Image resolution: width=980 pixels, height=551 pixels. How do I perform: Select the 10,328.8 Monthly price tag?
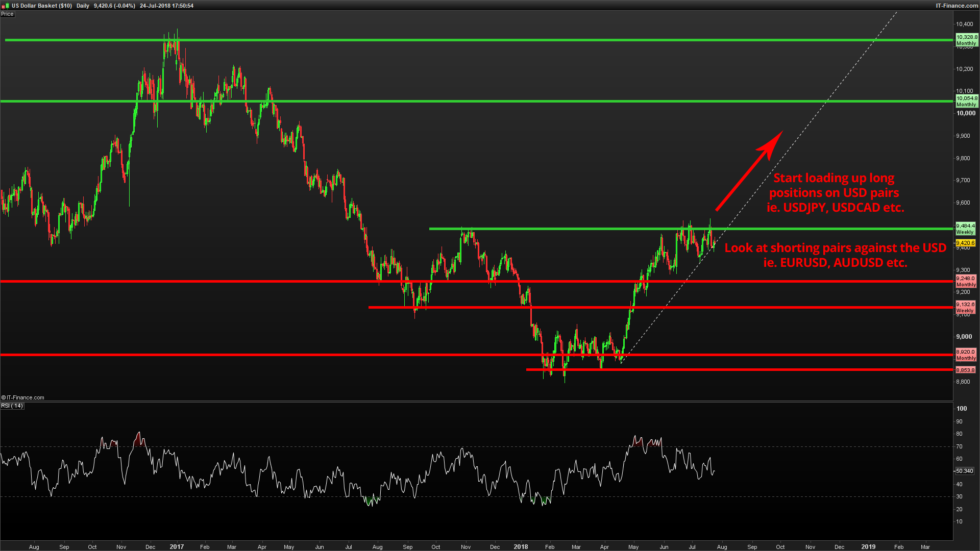click(x=967, y=40)
